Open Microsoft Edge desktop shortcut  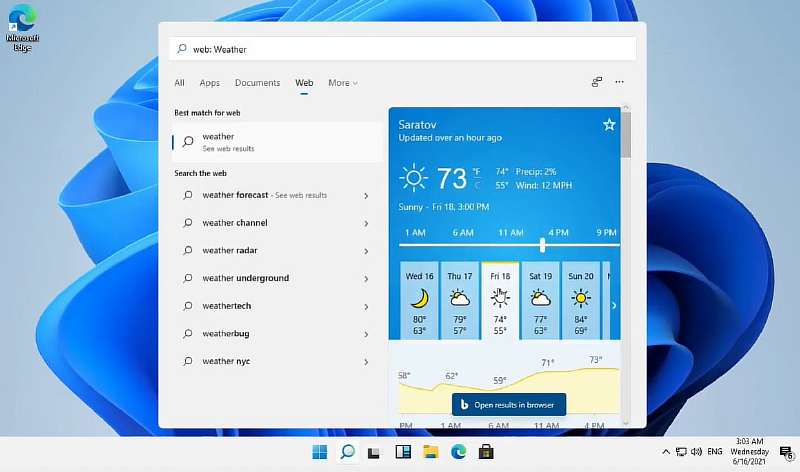(21, 27)
